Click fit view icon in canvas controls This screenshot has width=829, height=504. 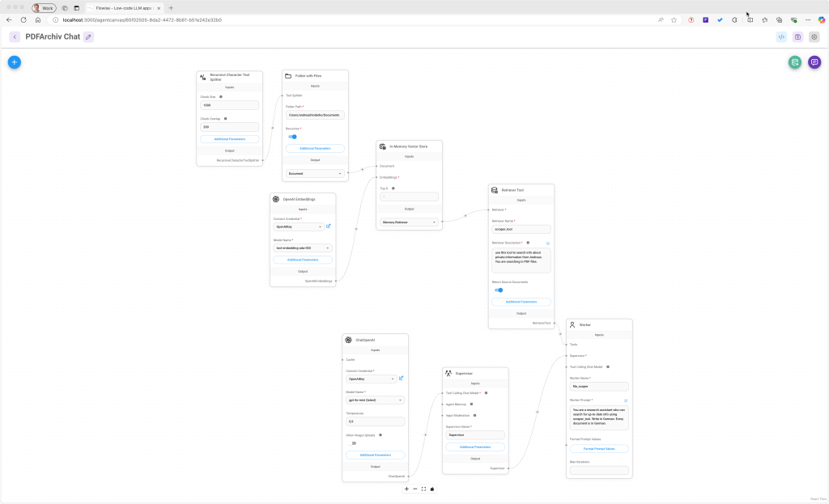423,489
